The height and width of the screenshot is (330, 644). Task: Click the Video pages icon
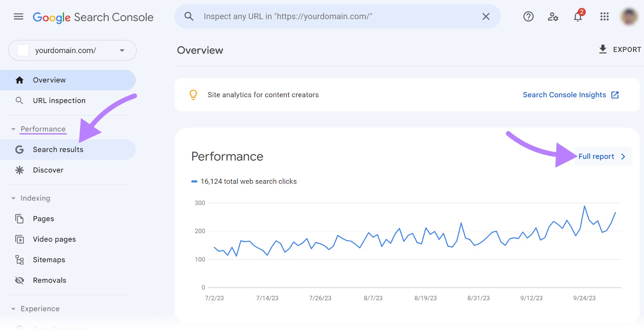19,239
